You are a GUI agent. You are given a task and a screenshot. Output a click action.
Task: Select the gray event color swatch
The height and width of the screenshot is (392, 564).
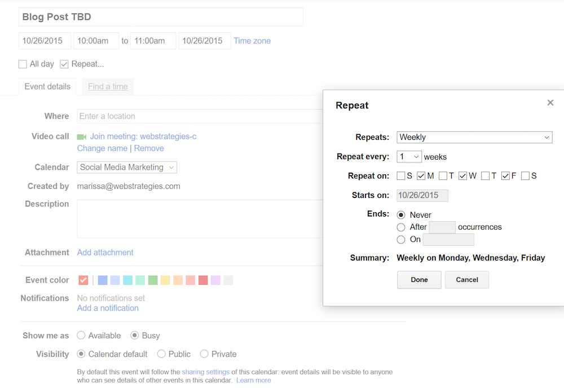(228, 280)
